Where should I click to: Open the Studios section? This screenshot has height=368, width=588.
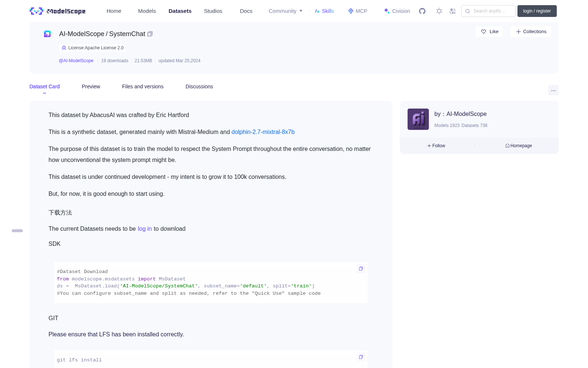pyautogui.click(x=213, y=11)
